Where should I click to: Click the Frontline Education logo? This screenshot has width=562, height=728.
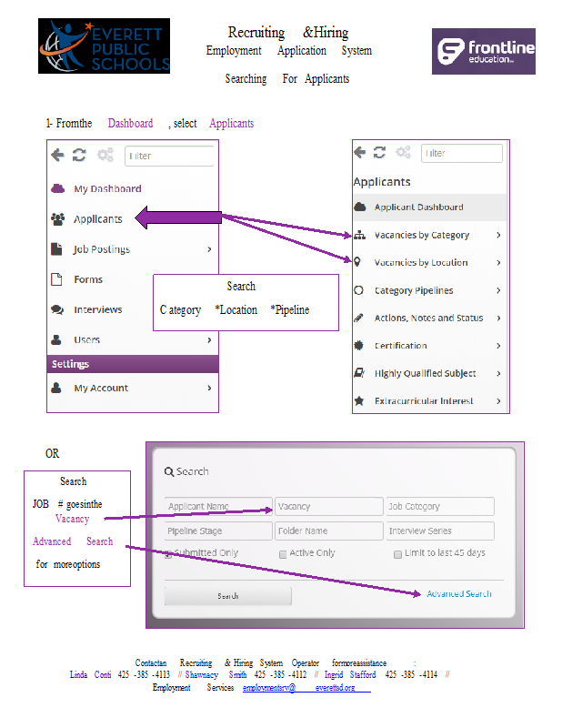coord(484,51)
